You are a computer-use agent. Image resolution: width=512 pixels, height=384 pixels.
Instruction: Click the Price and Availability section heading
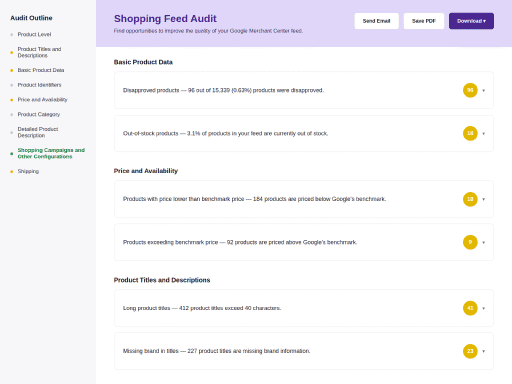click(x=146, y=171)
